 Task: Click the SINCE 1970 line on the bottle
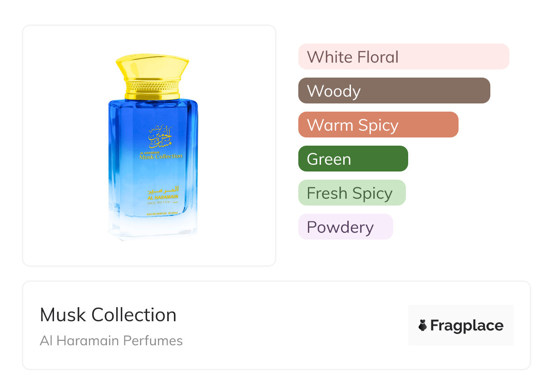(163, 203)
